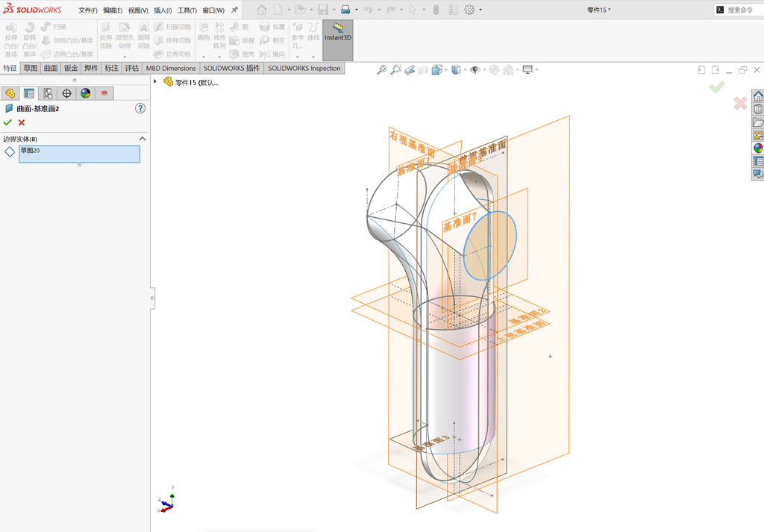Click the Zoom to Fit icon
The width and height of the screenshot is (764, 532).
pos(381,69)
